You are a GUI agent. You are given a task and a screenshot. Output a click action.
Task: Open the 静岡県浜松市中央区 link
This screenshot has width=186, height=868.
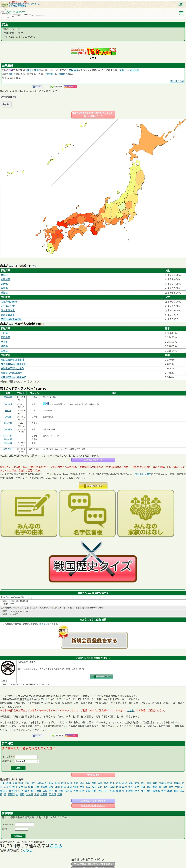click(11, 319)
